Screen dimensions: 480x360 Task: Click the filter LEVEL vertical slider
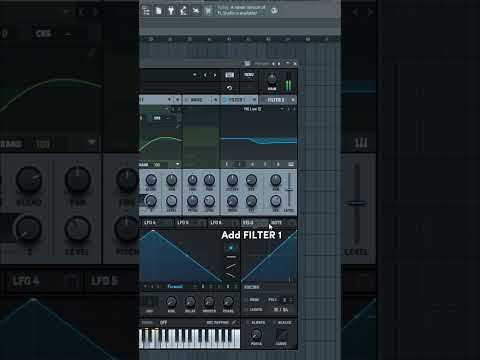tap(289, 190)
